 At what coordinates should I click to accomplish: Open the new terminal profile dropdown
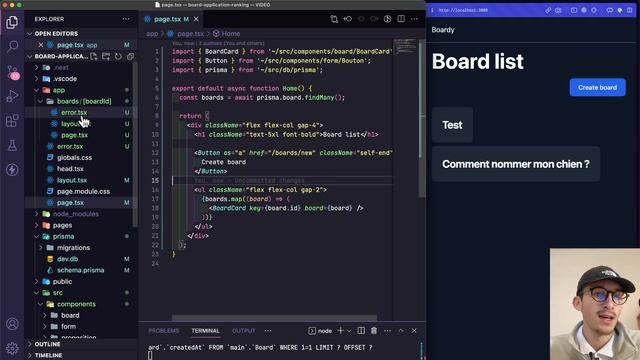point(349,331)
